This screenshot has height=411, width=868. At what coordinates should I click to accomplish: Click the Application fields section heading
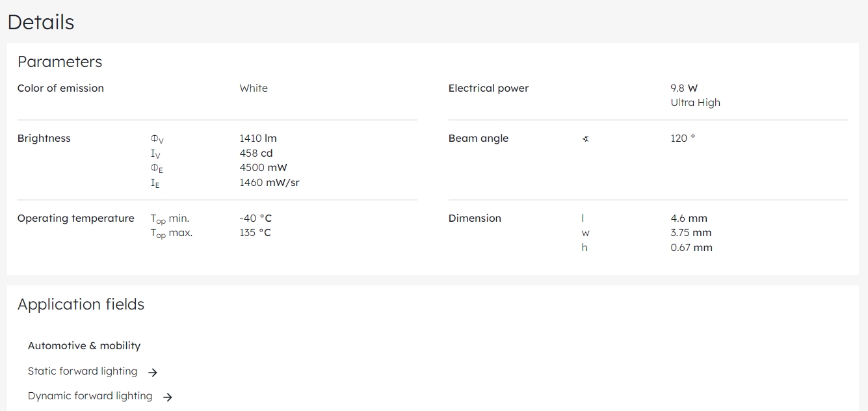tap(81, 304)
